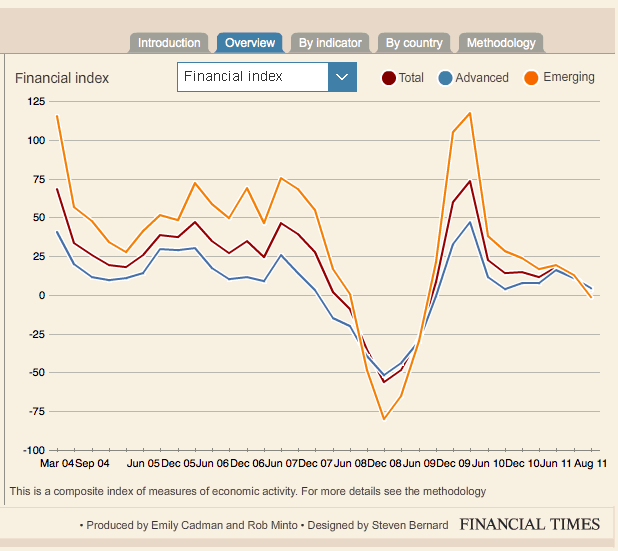
Task: Click the Emerging line peak near Jun 09
Action: tap(469, 113)
